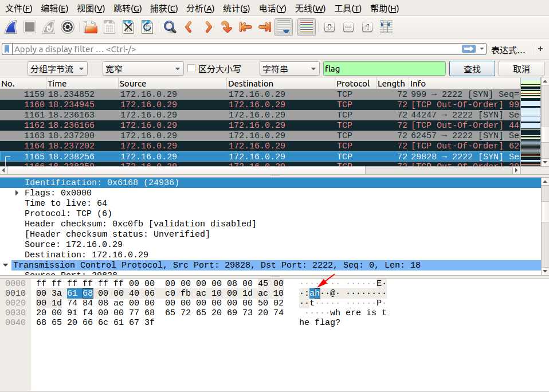Stop capturing packets with the square icon
Viewport: 549px width, 392px height.
(30, 27)
